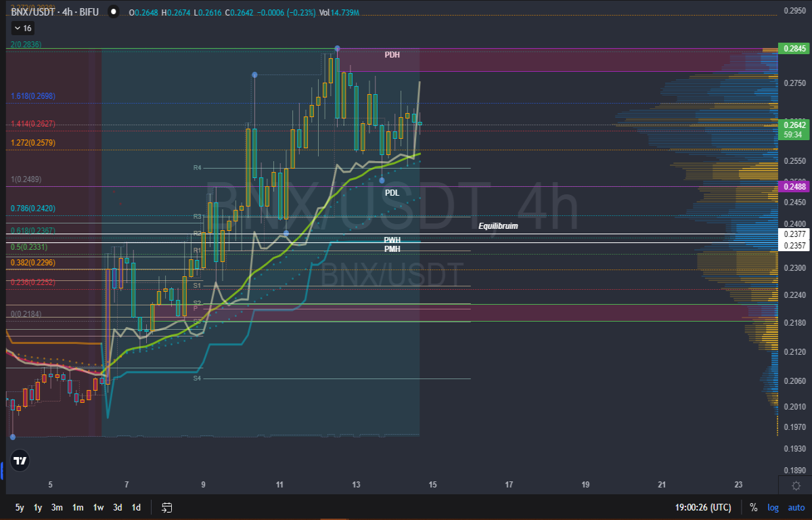
Task: Click the green 0.2845 price label
Action: [x=794, y=48]
